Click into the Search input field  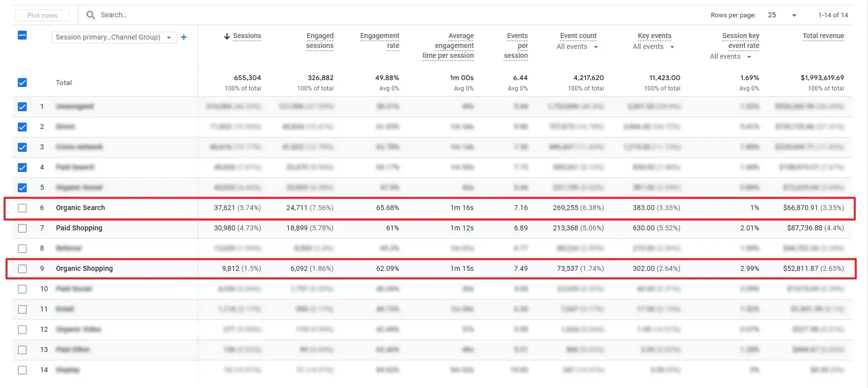148,15
